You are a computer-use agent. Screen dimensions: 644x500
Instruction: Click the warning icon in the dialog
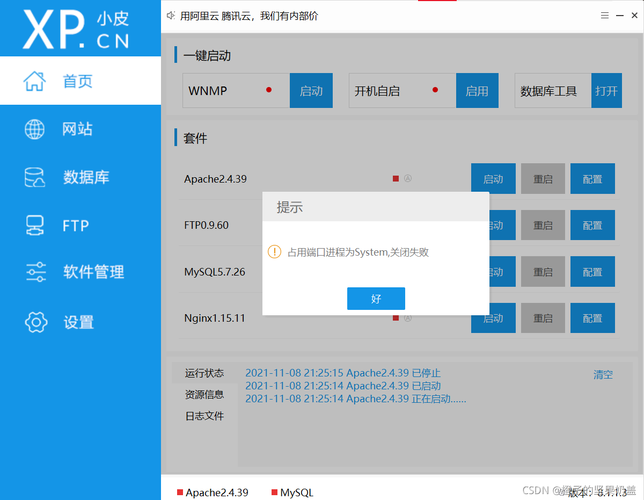click(274, 251)
